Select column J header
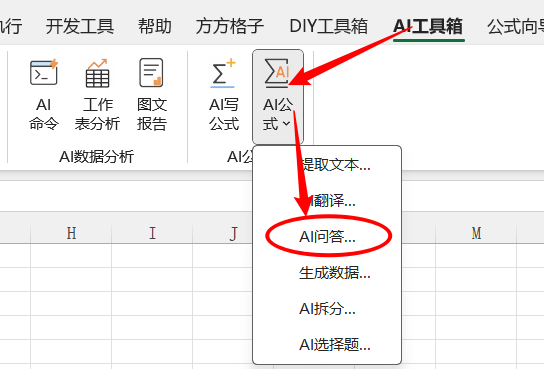The height and width of the screenshot is (369, 544). (223, 233)
